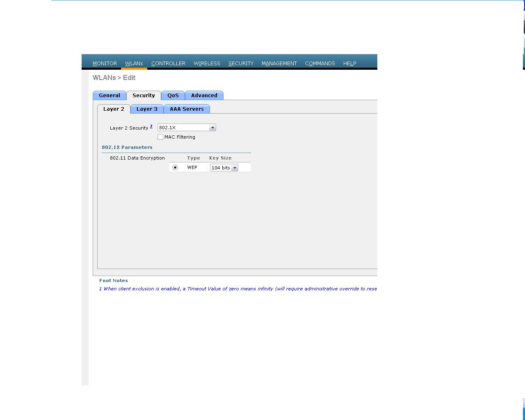Open the SECURITY menu
This screenshot has height=420, width=525.
[241, 64]
